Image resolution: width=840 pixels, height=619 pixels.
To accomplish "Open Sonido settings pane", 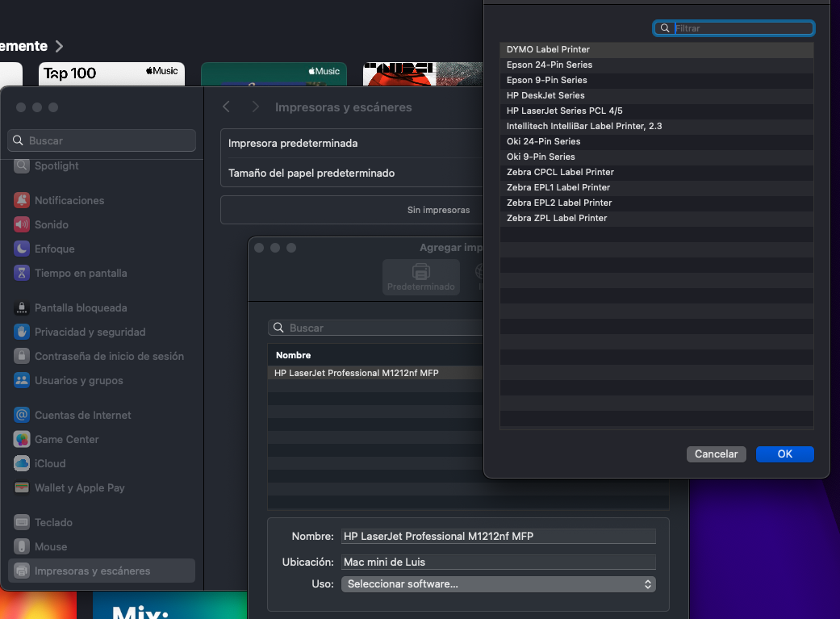I will click(102, 224).
